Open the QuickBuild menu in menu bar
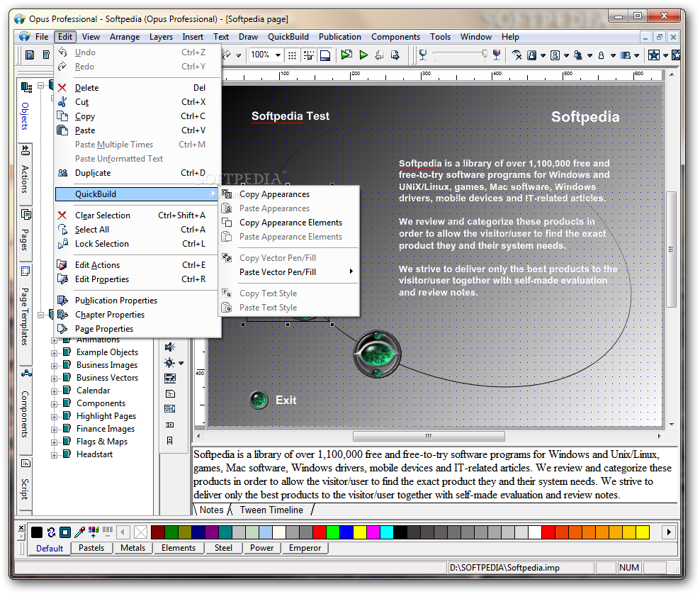 (288, 37)
